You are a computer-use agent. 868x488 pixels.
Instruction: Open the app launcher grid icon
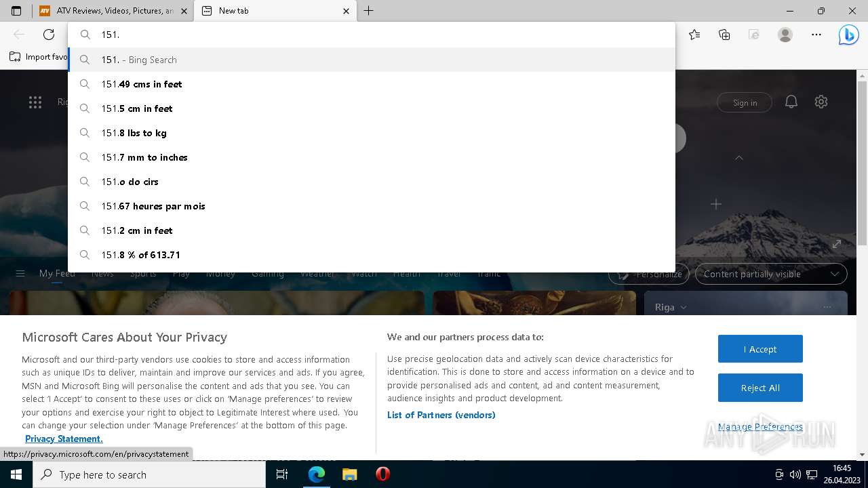coord(35,102)
